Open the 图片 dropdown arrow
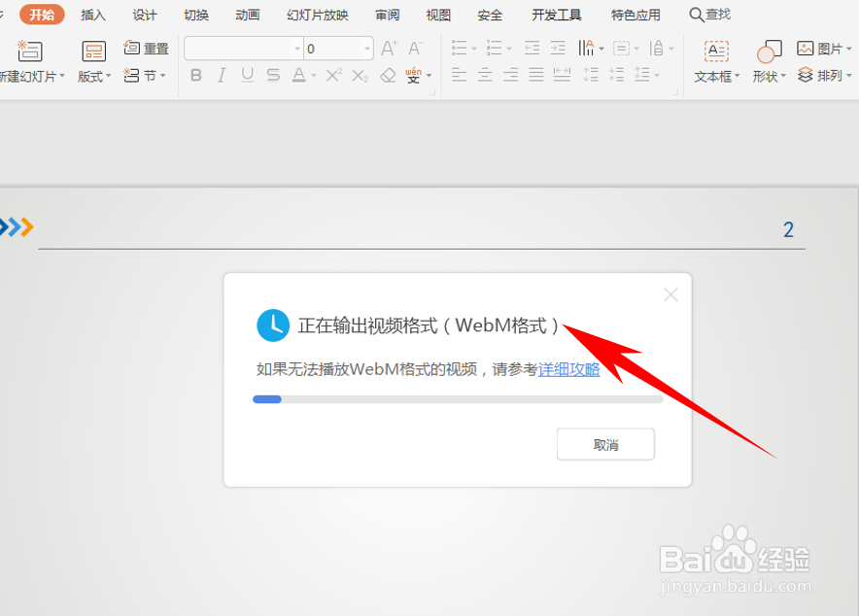This screenshot has width=859, height=616. (849, 50)
